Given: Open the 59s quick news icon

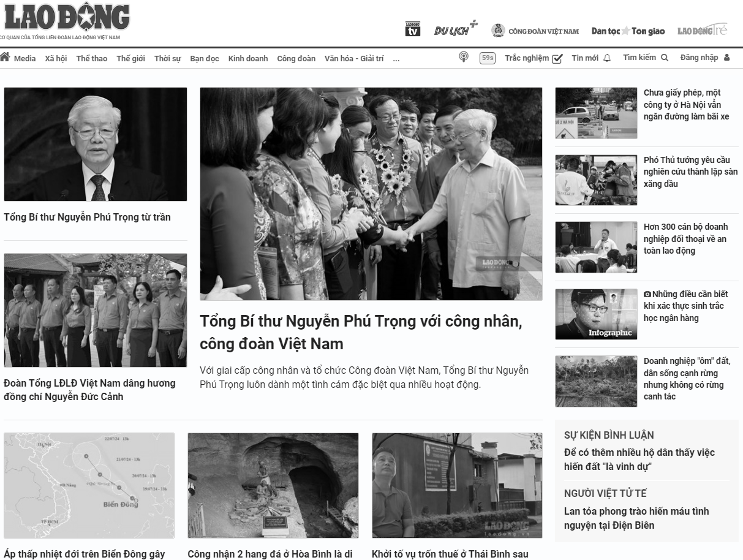Looking at the screenshot, I should tap(488, 58).
